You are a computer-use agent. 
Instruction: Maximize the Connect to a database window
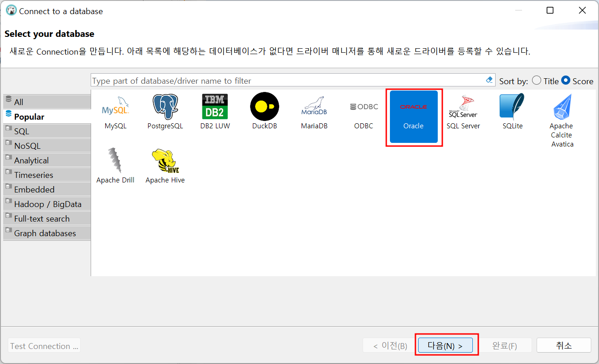click(550, 10)
